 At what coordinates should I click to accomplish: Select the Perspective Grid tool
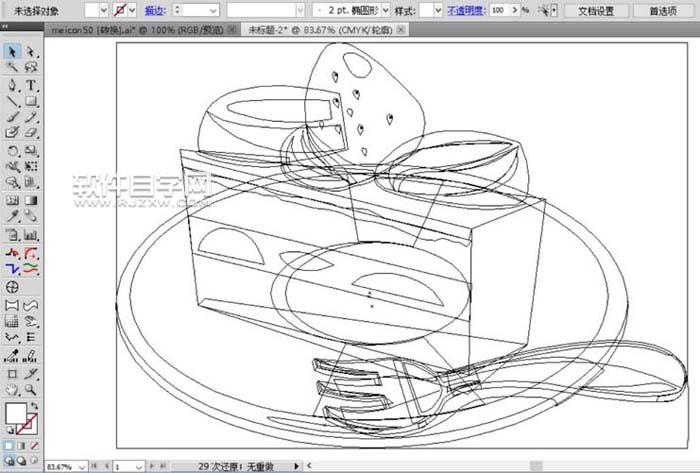[30, 182]
